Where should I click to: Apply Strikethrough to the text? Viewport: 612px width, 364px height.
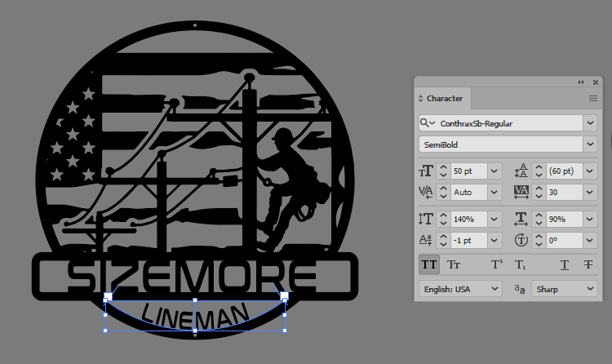(588, 264)
